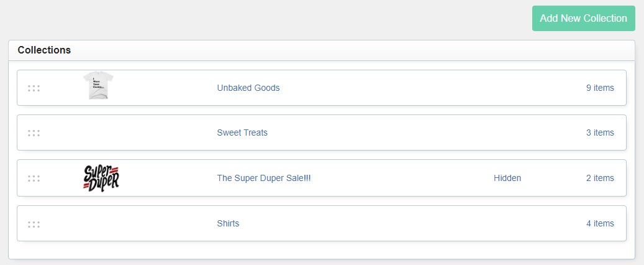Image resolution: width=644 pixels, height=265 pixels.
Task: Click the 3 items count
Action: click(600, 132)
